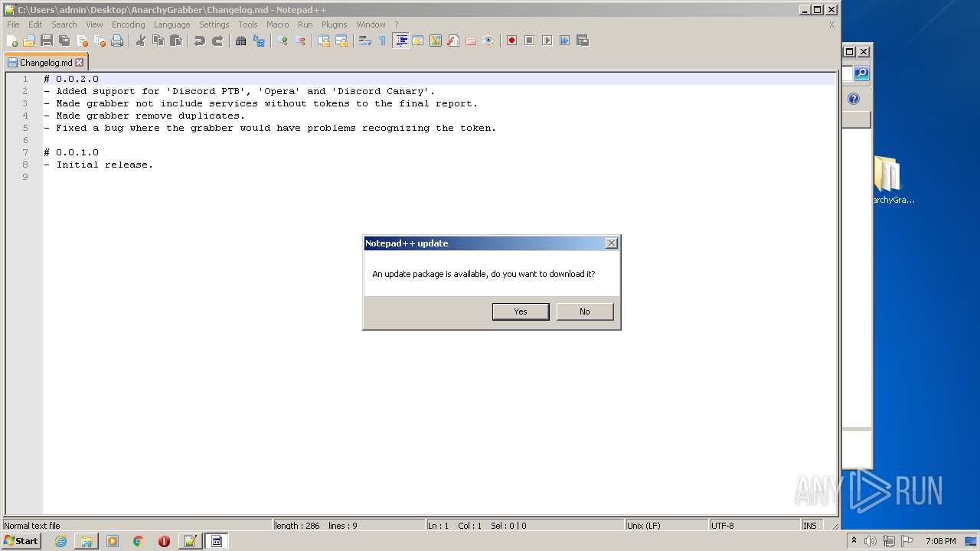The width and height of the screenshot is (980, 551).
Task: Open the Window menu
Action: [x=371, y=24]
